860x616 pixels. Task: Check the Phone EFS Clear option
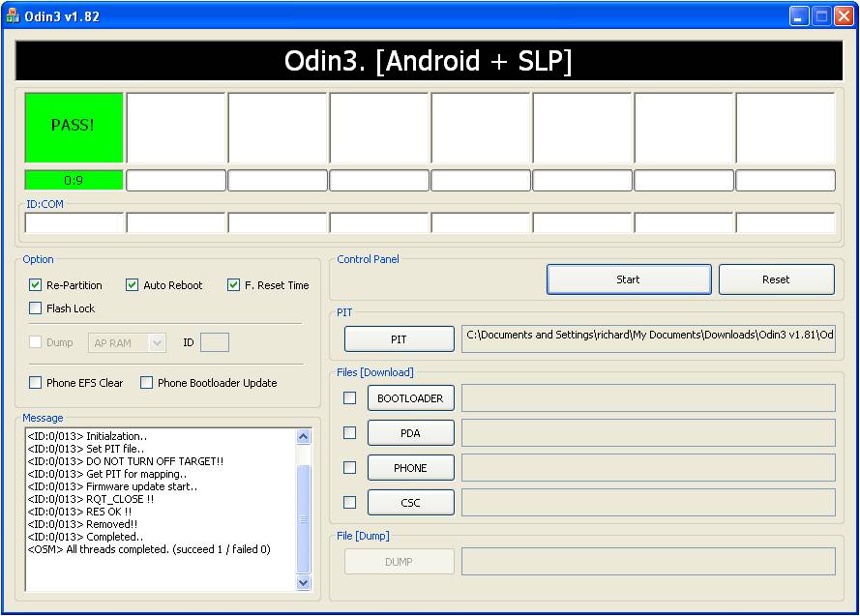36,383
